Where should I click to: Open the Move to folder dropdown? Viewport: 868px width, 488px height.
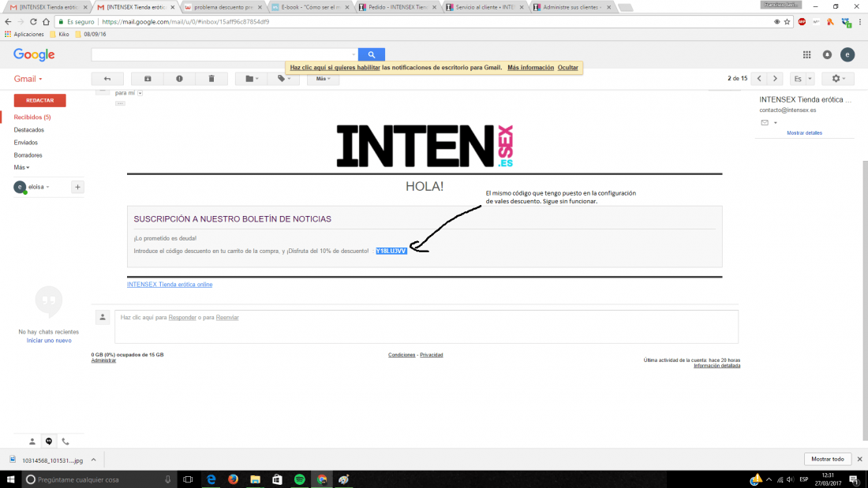(x=252, y=79)
